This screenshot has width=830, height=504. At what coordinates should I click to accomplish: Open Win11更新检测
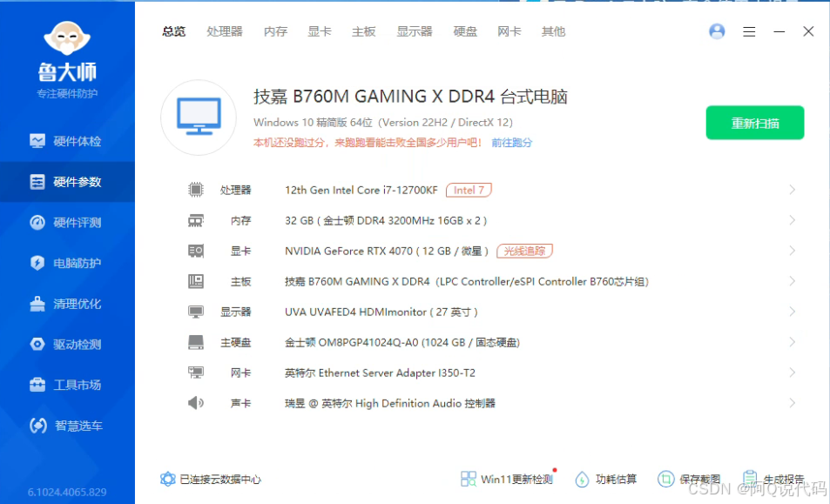pyautogui.click(x=507, y=479)
